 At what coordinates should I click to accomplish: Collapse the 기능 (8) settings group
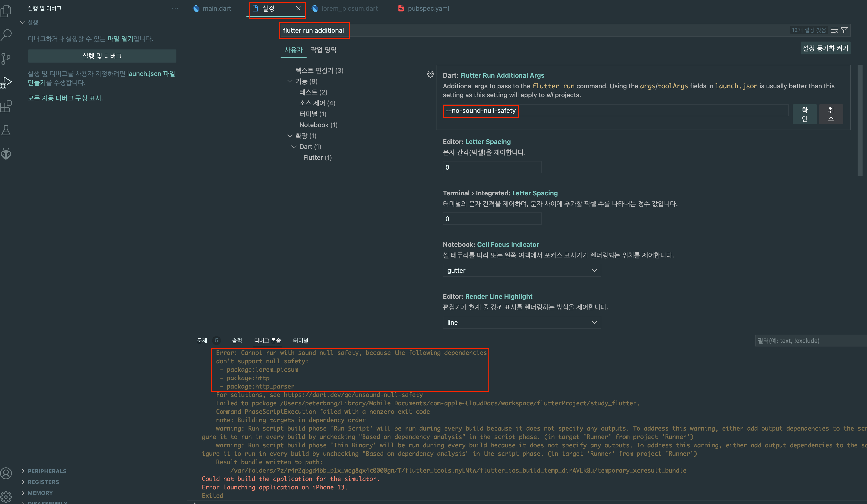(x=290, y=81)
